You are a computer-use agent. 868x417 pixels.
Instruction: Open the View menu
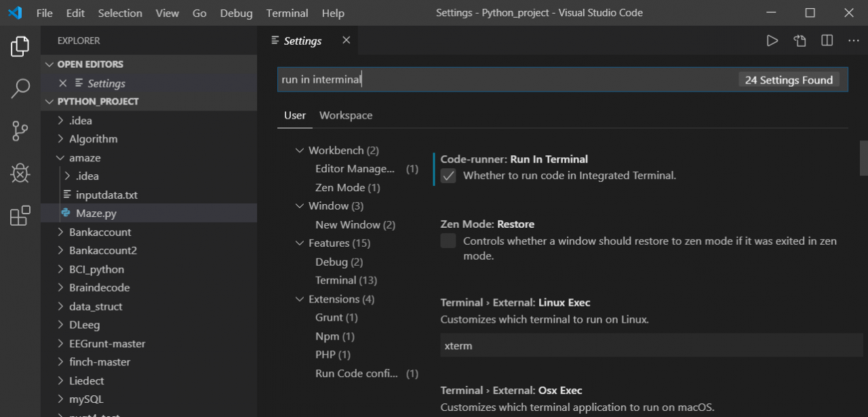coord(167,13)
